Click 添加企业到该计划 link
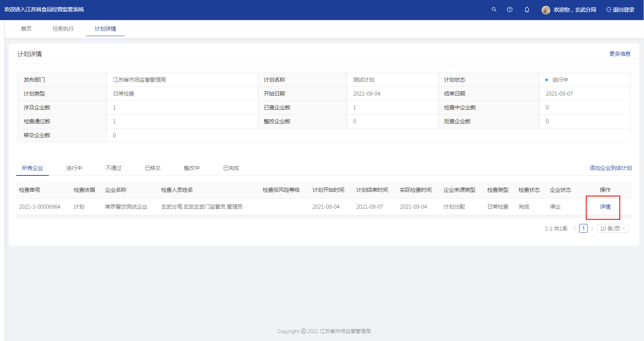Screen dimensions: 644x341 [610, 168]
